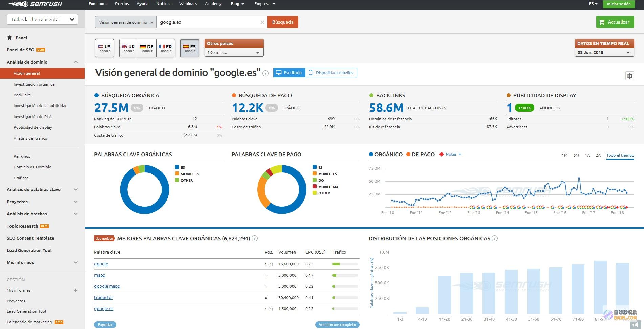Expand the bold Mis informes section

tap(76, 262)
